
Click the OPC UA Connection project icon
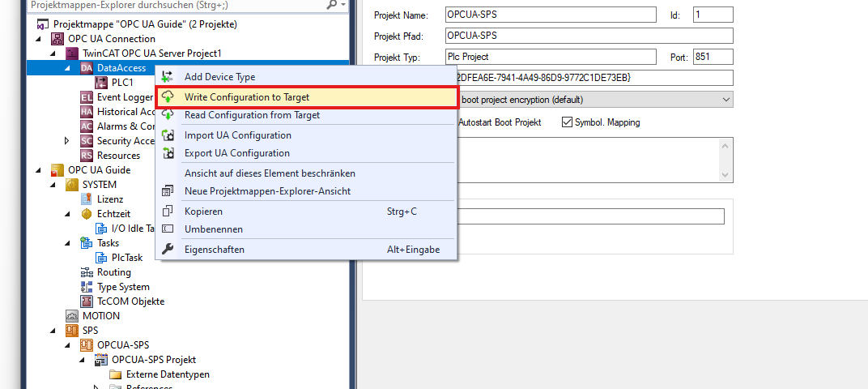(57, 39)
